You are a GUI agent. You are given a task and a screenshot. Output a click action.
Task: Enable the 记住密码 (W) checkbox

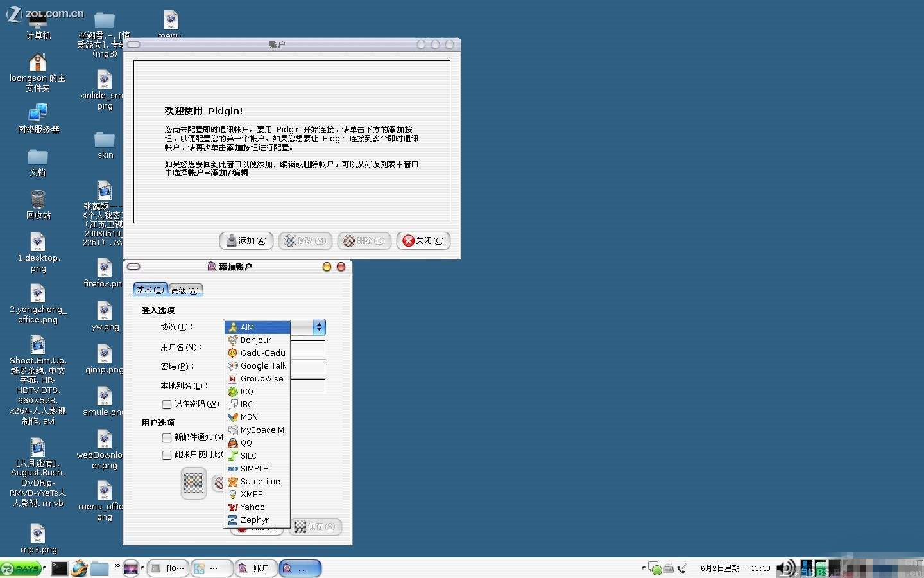(x=167, y=405)
